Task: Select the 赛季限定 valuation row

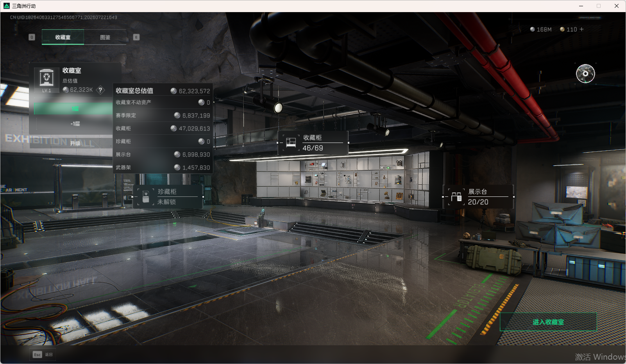Action: 163,115
